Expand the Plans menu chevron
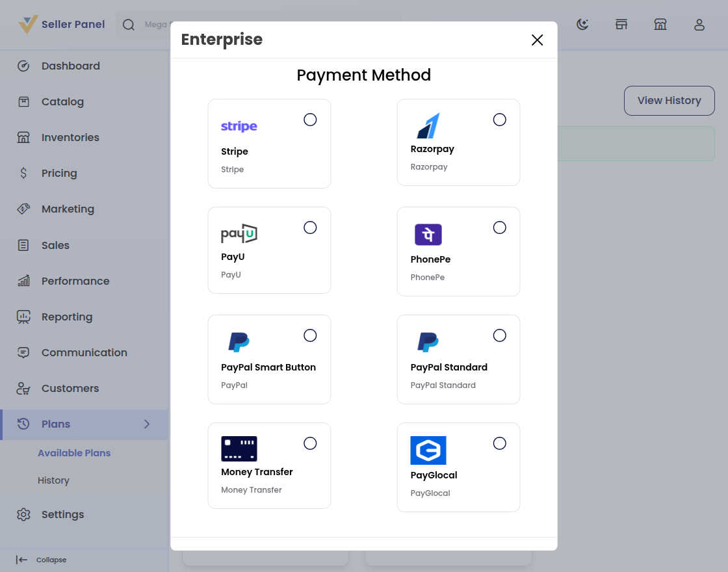 pyautogui.click(x=147, y=424)
